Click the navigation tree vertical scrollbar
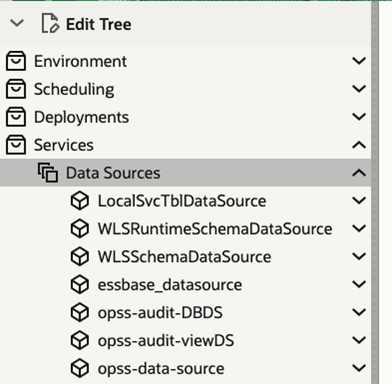Image resolution: width=392 pixels, height=384 pixels. [x=375, y=192]
